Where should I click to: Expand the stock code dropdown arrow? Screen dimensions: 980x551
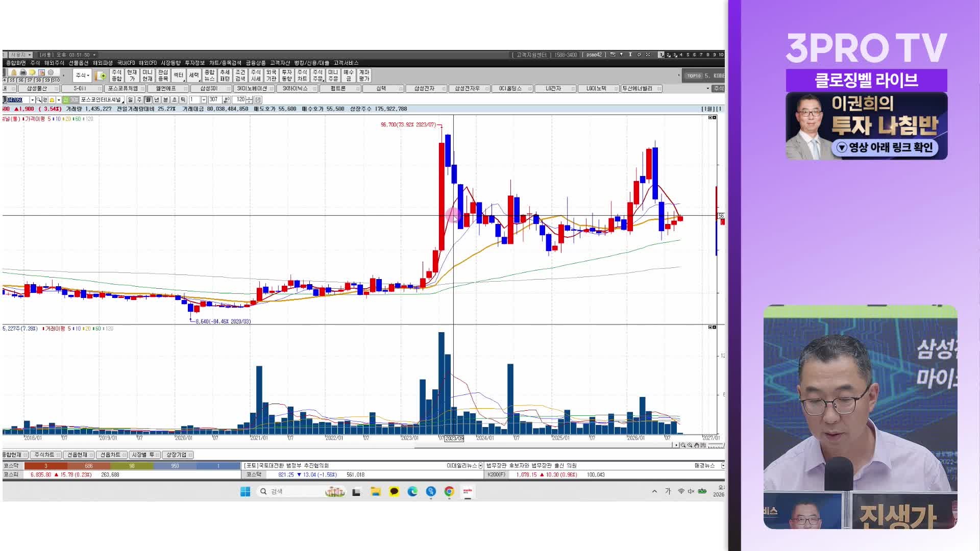(32, 100)
